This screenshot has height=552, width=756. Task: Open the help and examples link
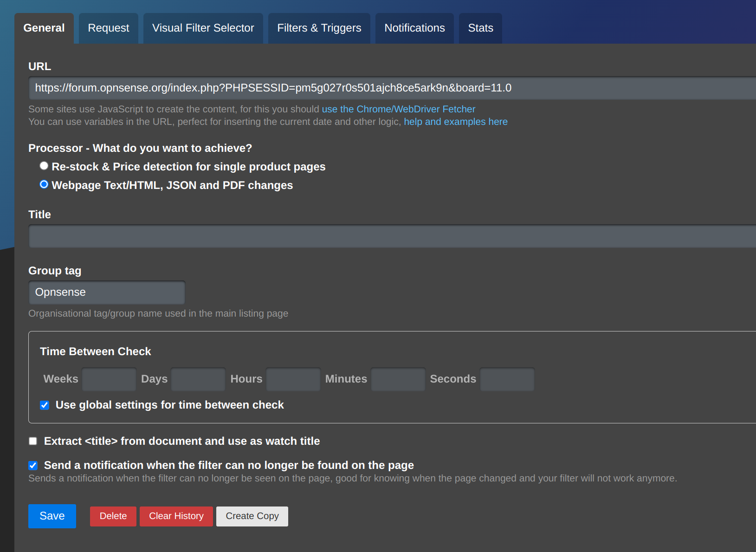pos(455,122)
